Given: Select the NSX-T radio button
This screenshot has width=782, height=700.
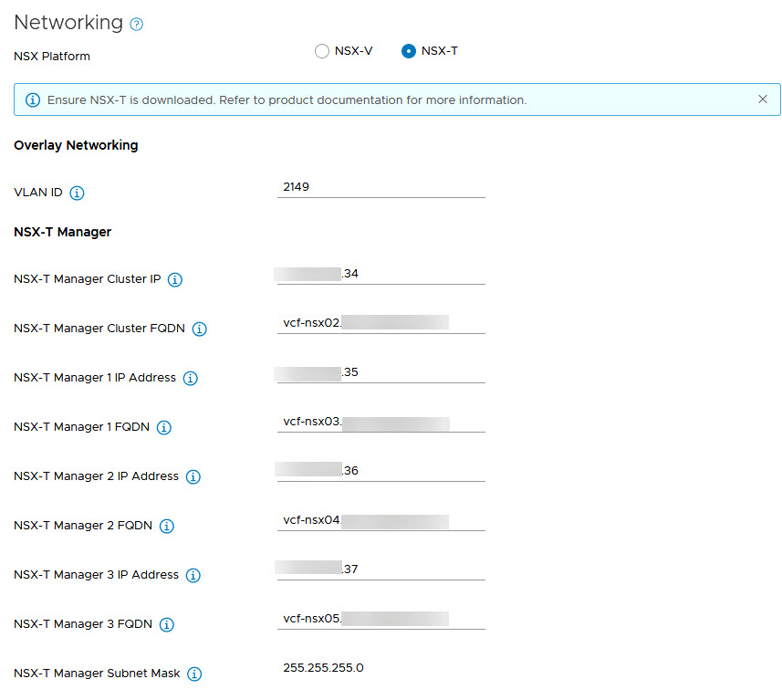Looking at the screenshot, I should (x=409, y=51).
